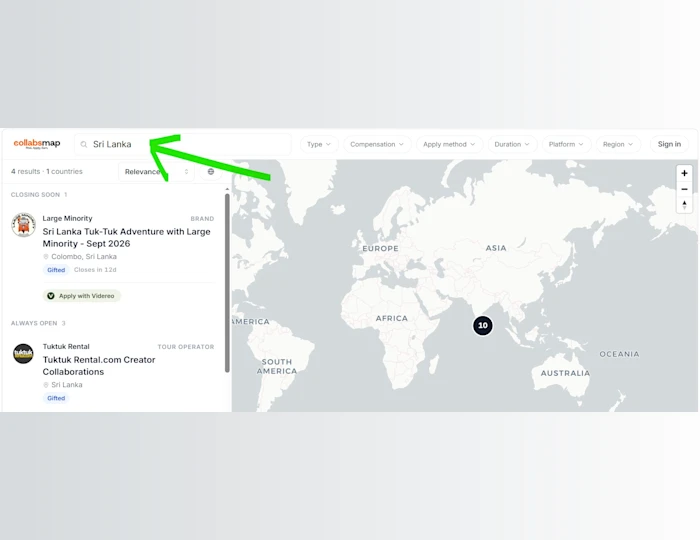The height and width of the screenshot is (540, 700).
Task: Open Tuktuk Rental logo thumbnail
Action: [23, 353]
